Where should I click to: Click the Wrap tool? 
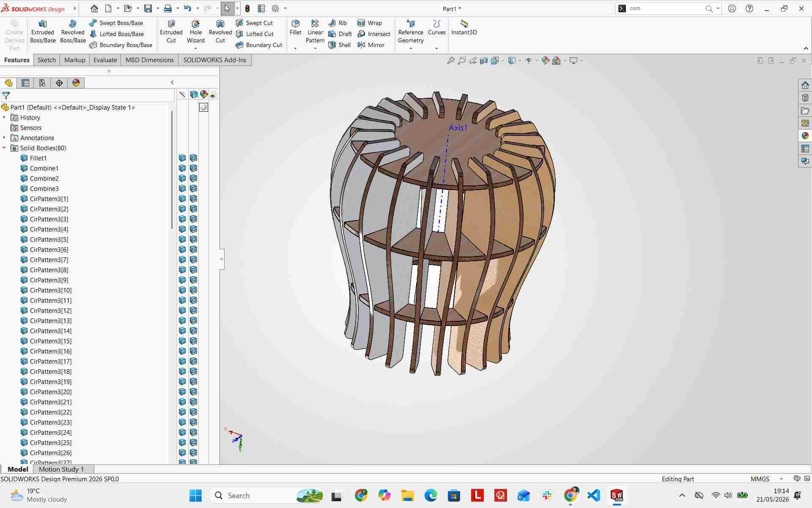point(370,23)
